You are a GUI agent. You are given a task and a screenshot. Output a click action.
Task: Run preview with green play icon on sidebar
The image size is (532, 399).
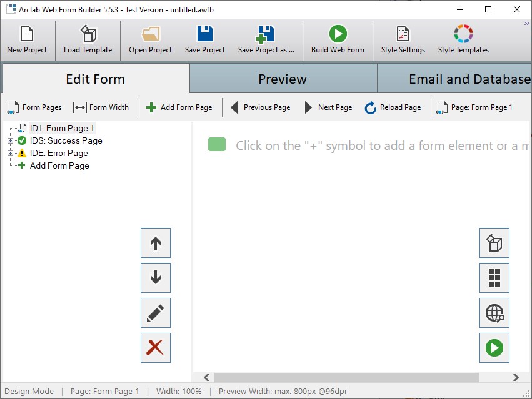pos(494,348)
